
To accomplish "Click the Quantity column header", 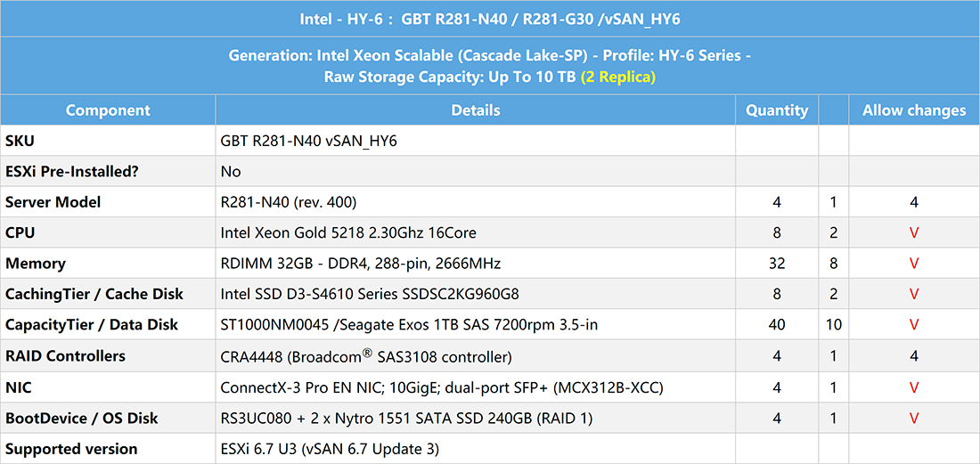I will tap(777, 110).
